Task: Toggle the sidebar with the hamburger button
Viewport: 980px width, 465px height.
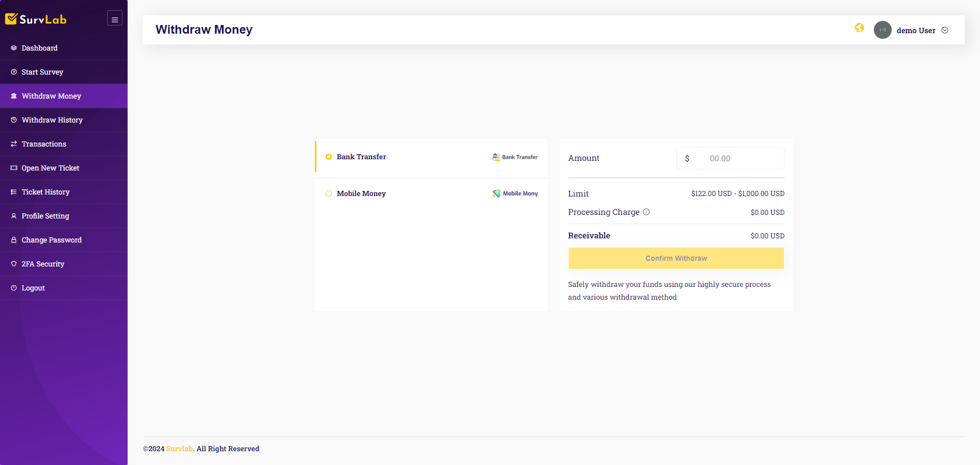Action: pyautogui.click(x=114, y=18)
